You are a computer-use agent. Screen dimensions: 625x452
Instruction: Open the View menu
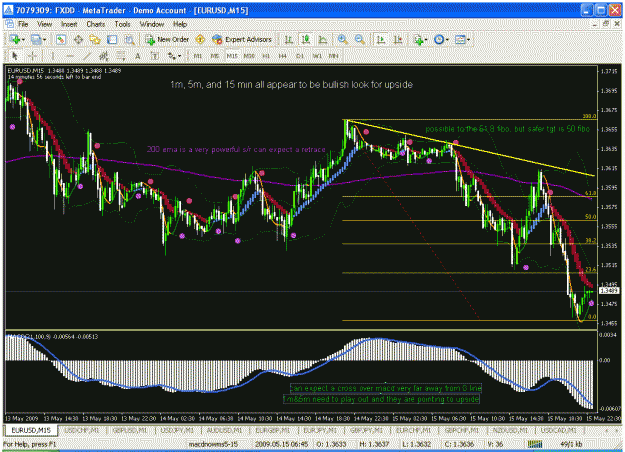point(45,24)
